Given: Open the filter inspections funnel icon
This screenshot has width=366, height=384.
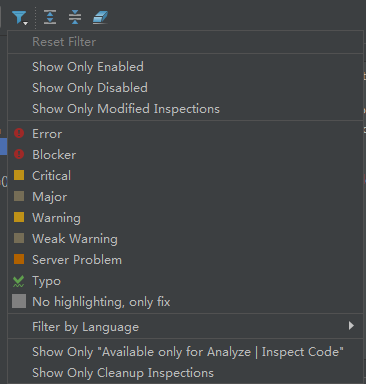Looking at the screenshot, I should point(19,17).
